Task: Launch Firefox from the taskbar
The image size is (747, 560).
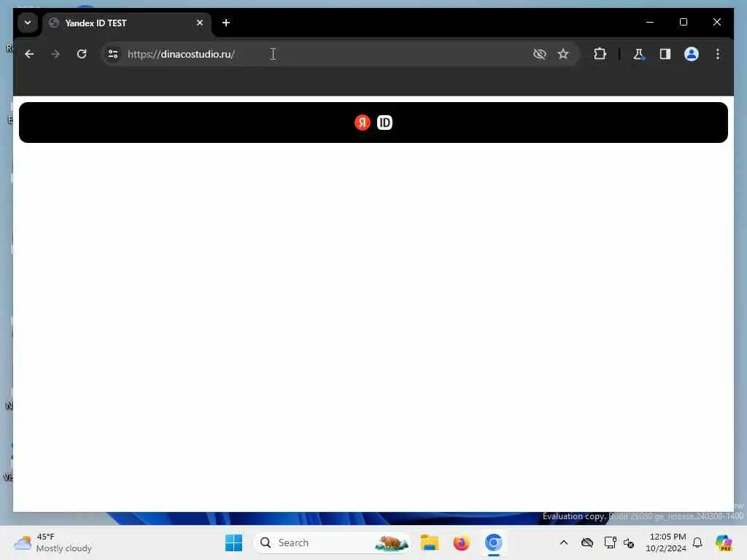Action: tap(461, 542)
